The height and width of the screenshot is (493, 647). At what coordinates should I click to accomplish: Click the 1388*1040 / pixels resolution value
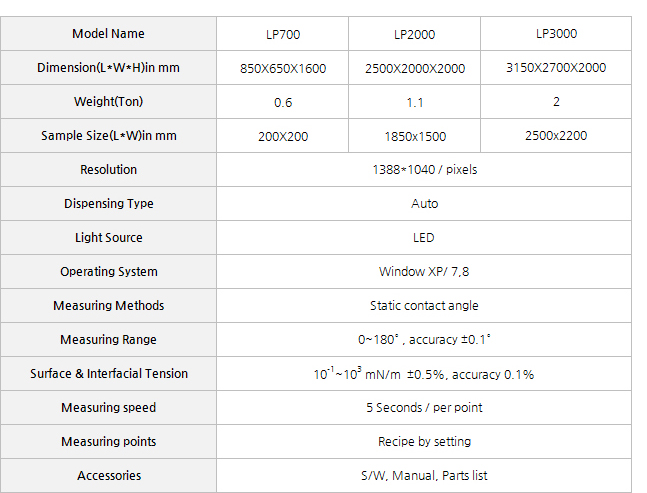tap(424, 170)
